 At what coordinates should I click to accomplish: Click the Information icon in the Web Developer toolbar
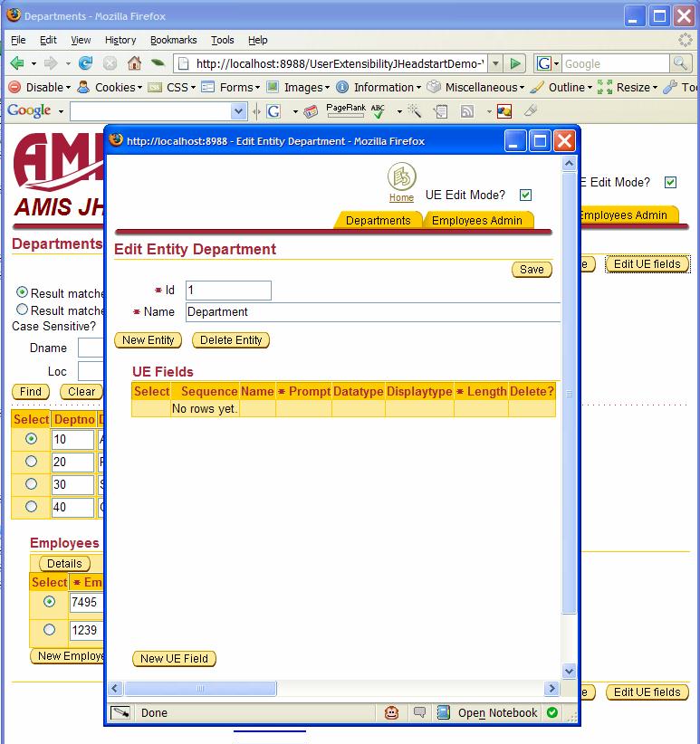click(342, 87)
